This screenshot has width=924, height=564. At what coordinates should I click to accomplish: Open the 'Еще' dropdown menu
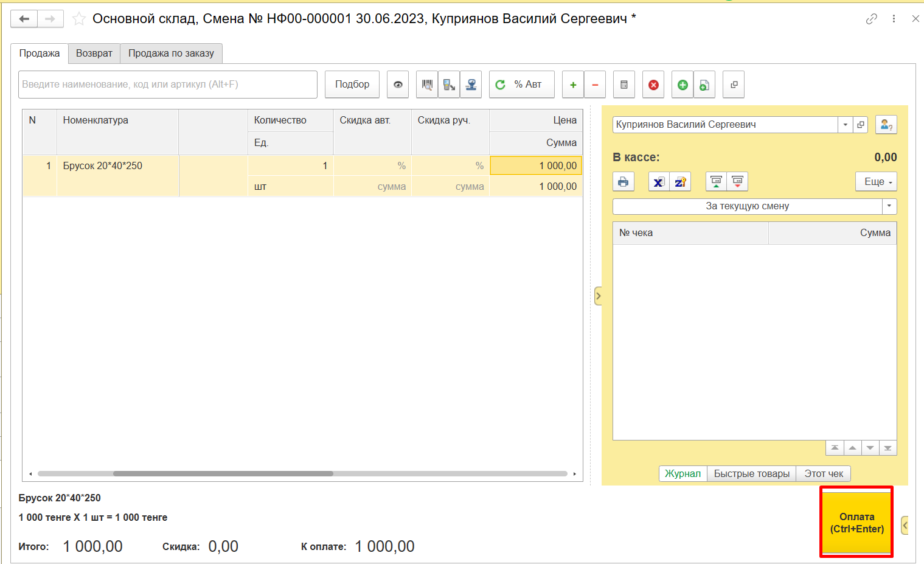point(876,182)
